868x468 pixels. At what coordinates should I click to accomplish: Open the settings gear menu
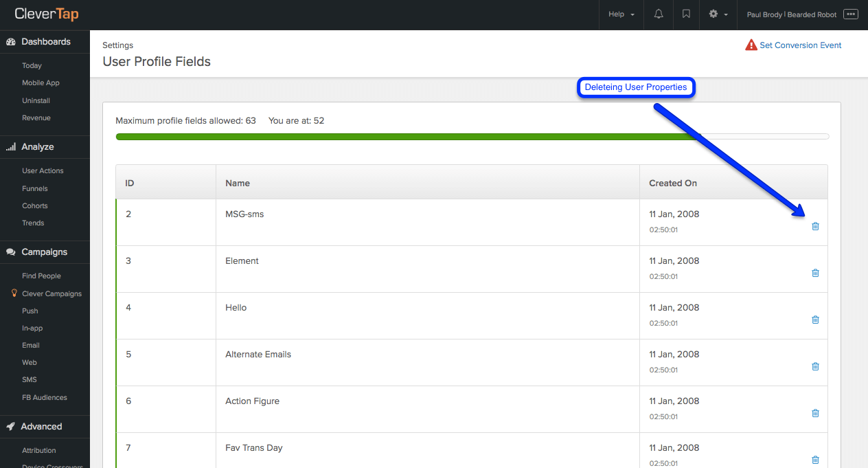tap(718, 14)
